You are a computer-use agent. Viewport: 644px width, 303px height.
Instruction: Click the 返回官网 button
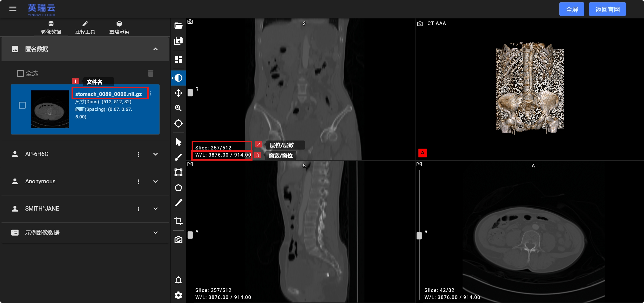[607, 9]
